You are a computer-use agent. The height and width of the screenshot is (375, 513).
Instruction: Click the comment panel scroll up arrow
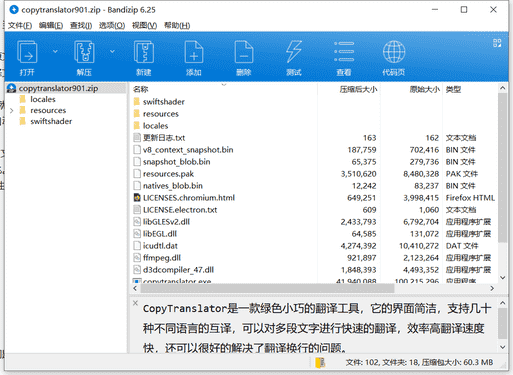[502, 303]
